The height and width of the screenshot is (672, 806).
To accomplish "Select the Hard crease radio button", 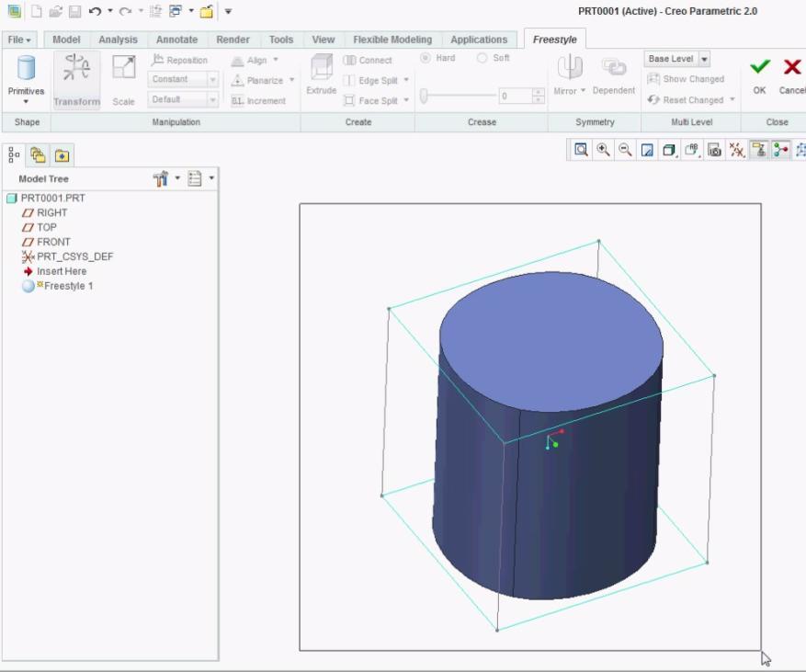I will click(426, 58).
